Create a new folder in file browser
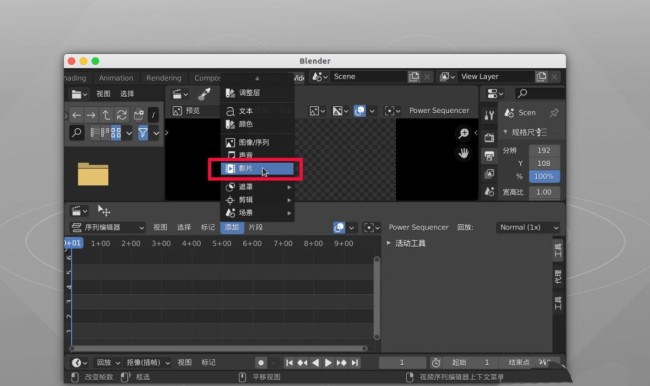 (x=138, y=115)
